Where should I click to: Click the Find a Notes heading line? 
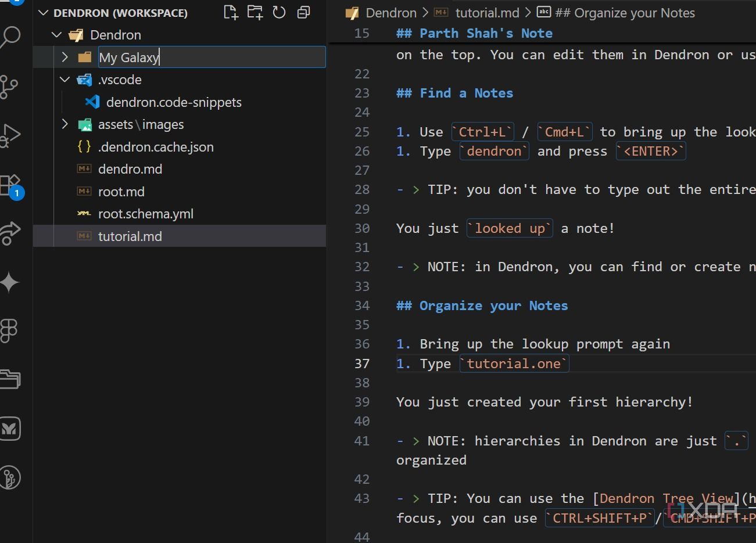pos(455,93)
